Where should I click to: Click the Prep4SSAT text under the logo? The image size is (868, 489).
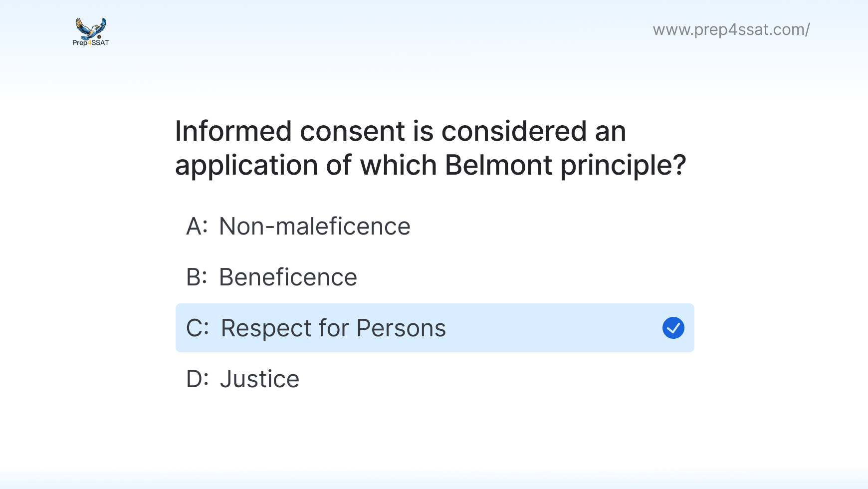point(91,43)
